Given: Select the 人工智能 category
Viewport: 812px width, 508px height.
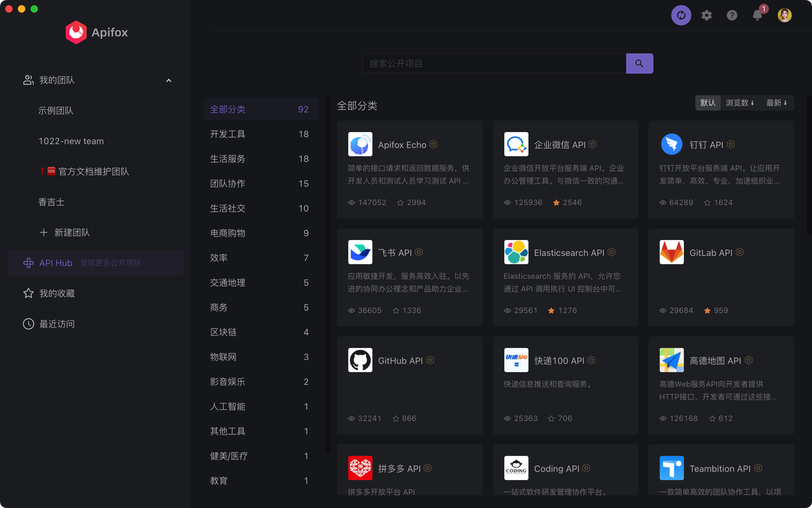Looking at the screenshot, I should [x=261, y=406].
